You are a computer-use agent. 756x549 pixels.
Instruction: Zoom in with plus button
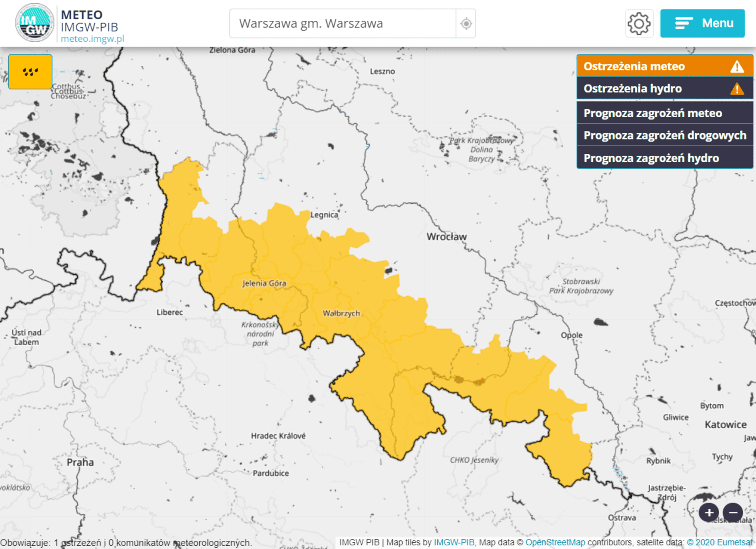pos(709,513)
